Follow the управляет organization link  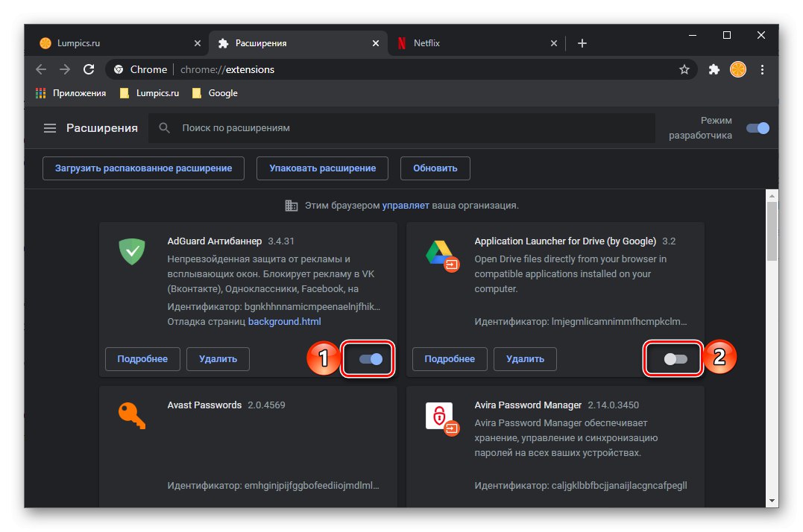(406, 206)
